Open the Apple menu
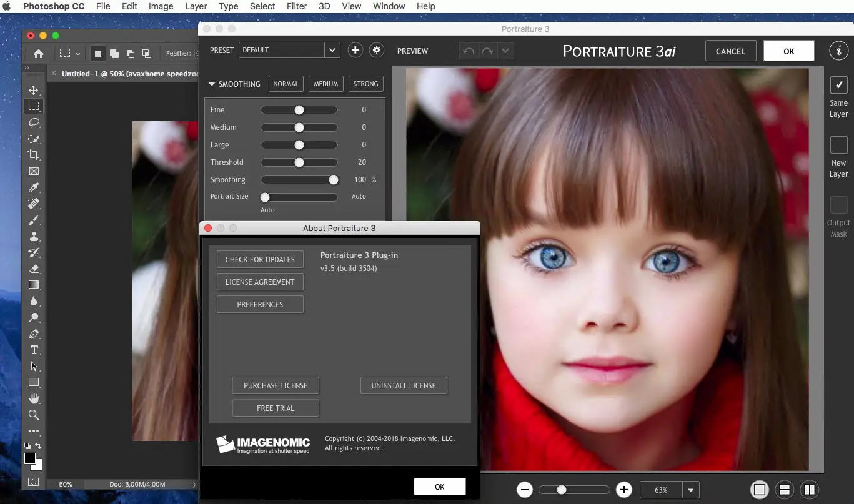Screen dimensions: 854x504 coord(7,6)
